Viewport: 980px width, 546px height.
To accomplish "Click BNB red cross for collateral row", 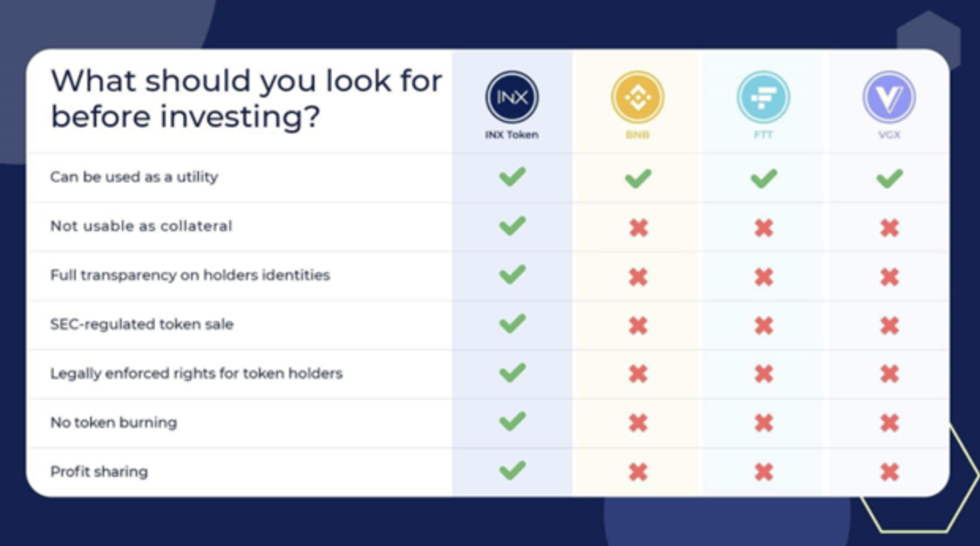I will coord(638,228).
